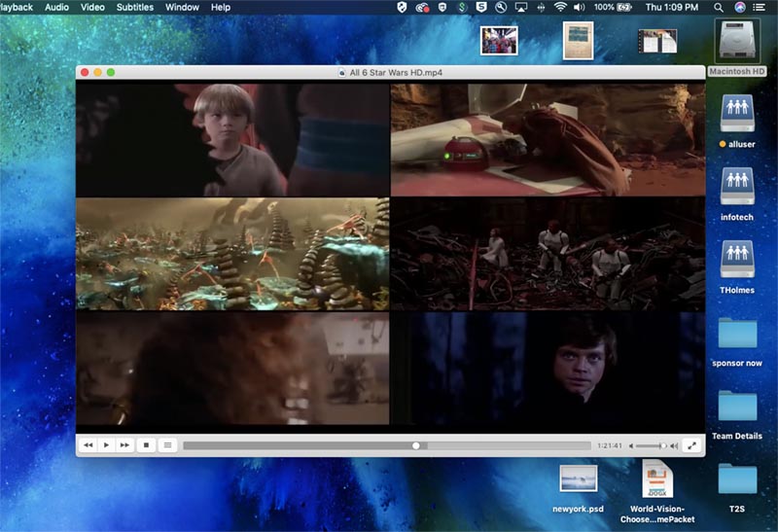778x532 pixels.
Task: Click the volume slider knob
Action: pos(662,445)
